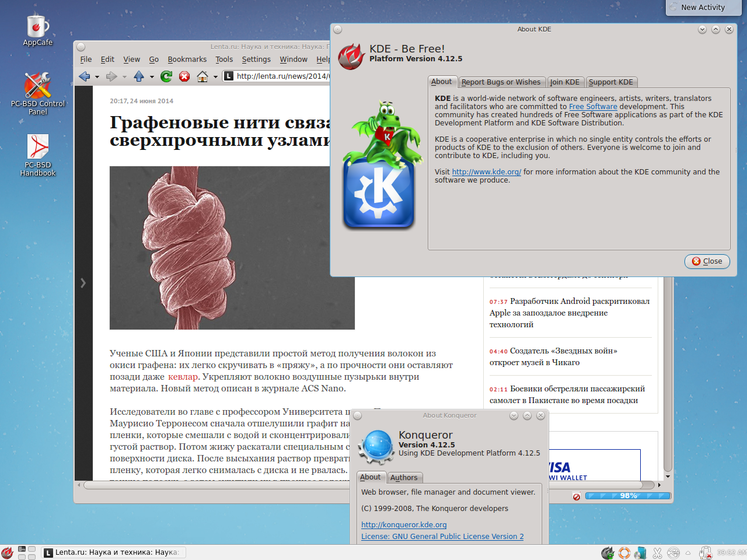Viewport: 747px width, 560px height.
Task: Expand the forward history dropdown arrow
Action: pyautogui.click(x=124, y=77)
